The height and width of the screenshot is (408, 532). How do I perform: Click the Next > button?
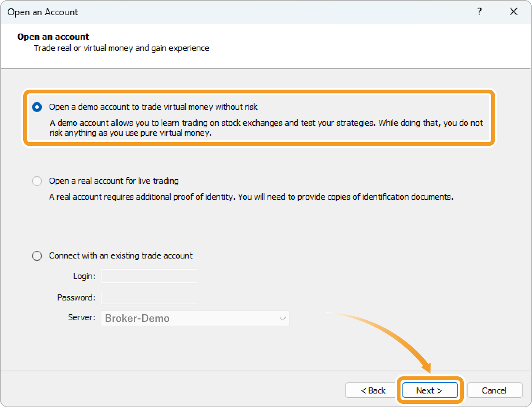pyautogui.click(x=430, y=390)
